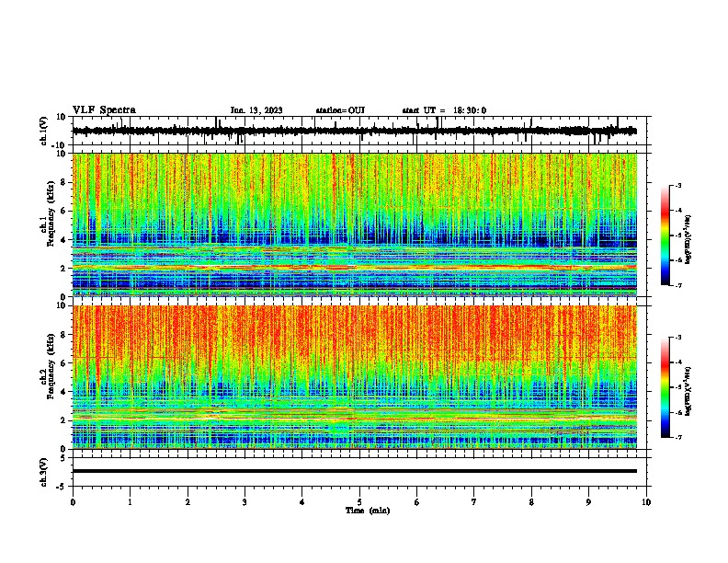The image size is (728, 563).
Task: Click the "8" tick on the time axis
Action: [x=531, y=502]
